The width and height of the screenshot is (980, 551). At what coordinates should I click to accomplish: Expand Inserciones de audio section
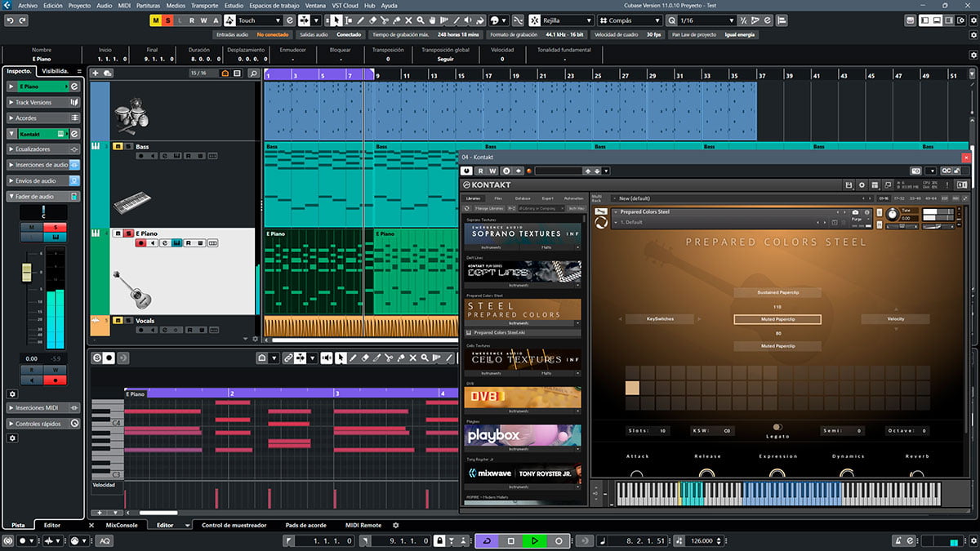pos(43,165)
